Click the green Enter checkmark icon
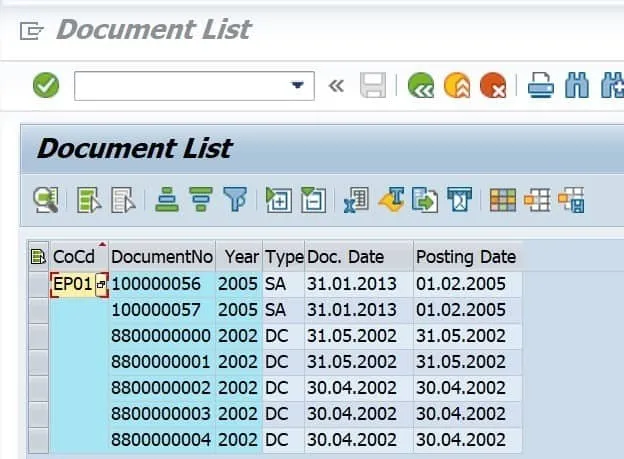 pos(46,86)
